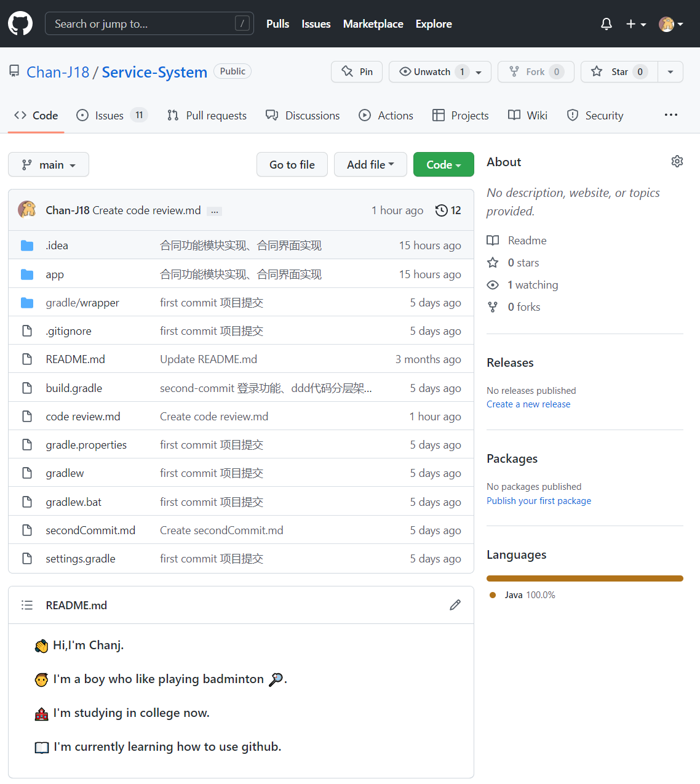Image resolution: width=700 pixels, height=784 pixels.
Task: Show more repository tabs ellipsis
Action: 671,115
